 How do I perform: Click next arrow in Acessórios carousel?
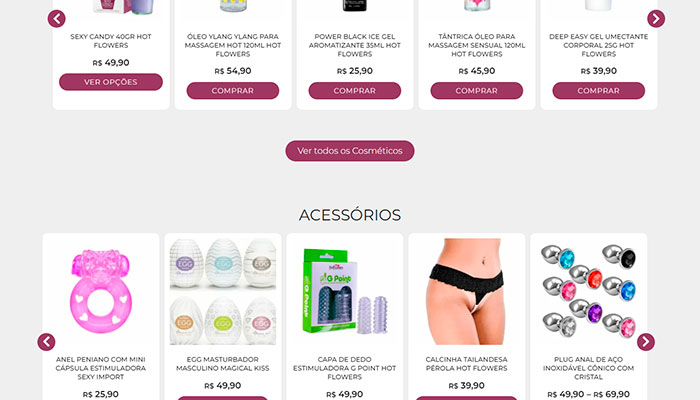pyautogui.click(x=646, y=342)
